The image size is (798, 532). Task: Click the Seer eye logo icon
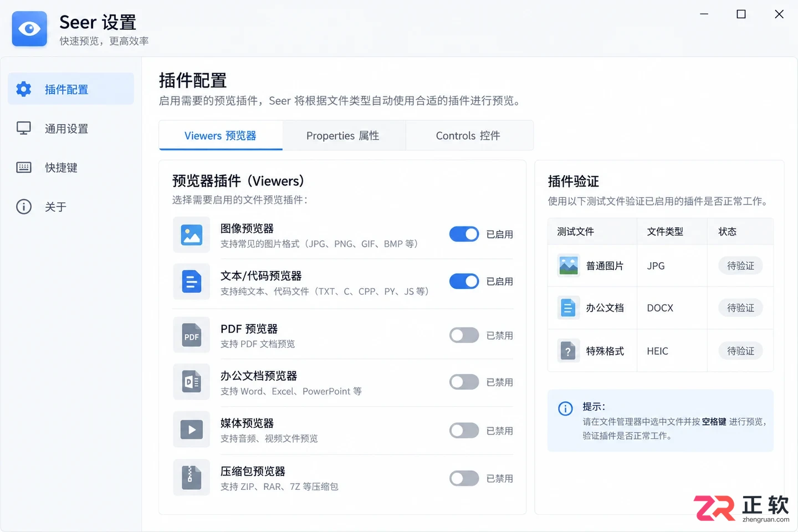[x=29, y=29]
